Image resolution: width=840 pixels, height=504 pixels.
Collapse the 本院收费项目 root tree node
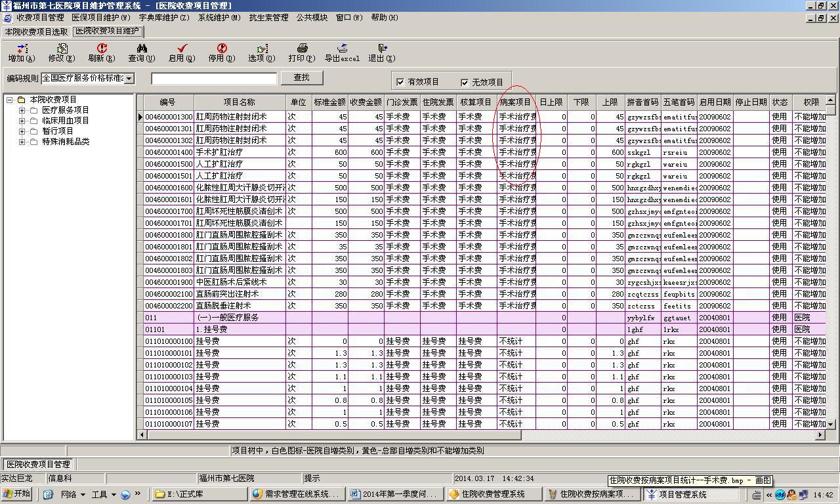(10, 100)
